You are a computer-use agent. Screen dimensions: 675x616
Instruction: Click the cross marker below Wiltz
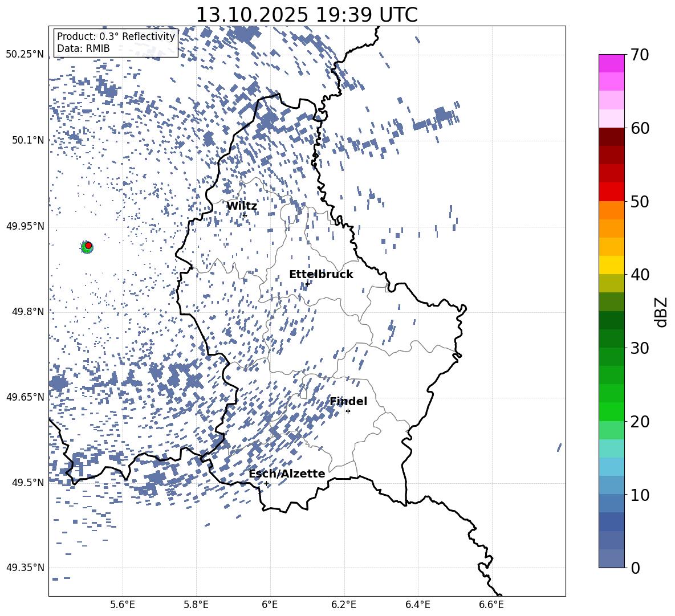[x=245, y=215]
